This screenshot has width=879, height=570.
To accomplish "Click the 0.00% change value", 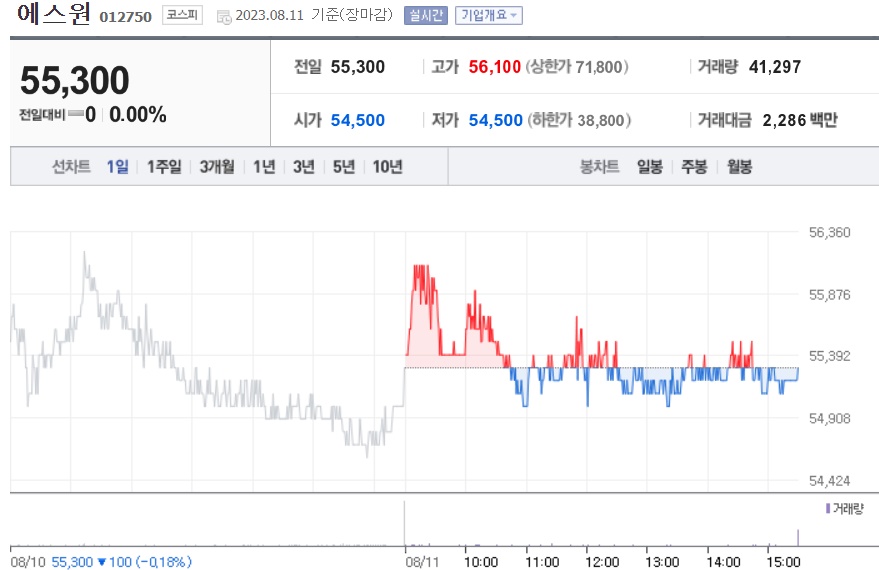I will pos(138,115).
